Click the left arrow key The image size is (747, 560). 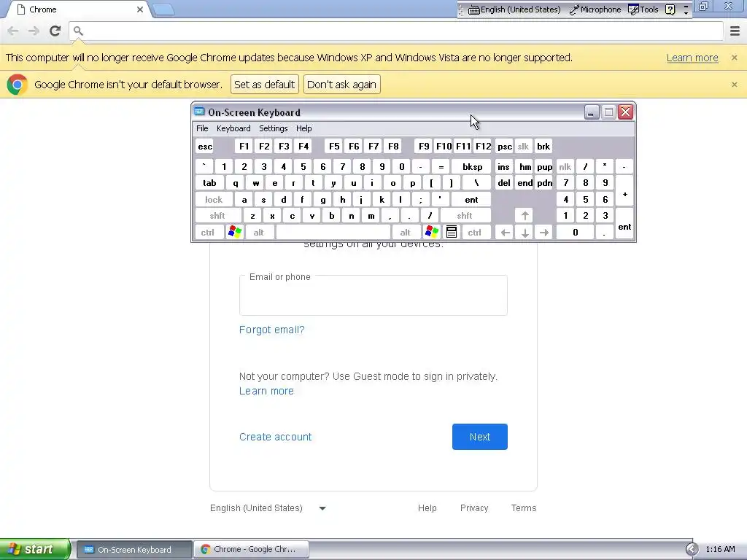[505, 233]
